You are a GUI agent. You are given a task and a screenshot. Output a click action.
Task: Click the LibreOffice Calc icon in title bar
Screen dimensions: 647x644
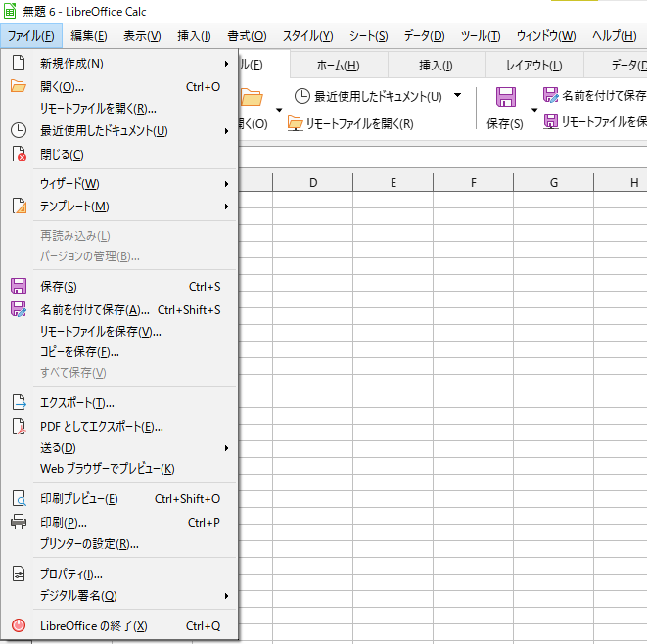10,11
